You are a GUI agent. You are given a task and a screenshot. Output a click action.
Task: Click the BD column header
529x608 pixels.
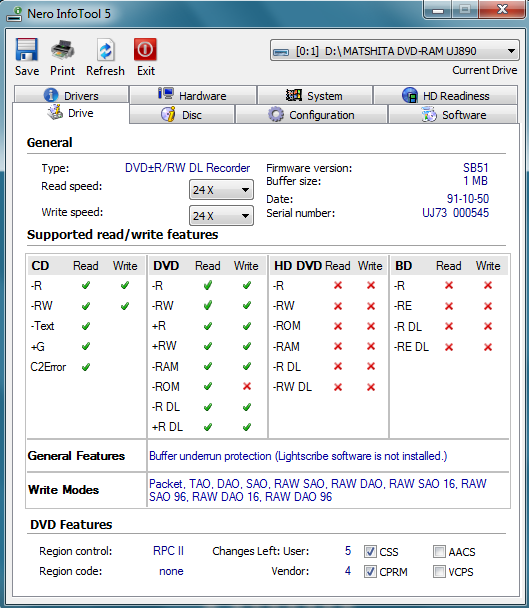coord(403,266)
